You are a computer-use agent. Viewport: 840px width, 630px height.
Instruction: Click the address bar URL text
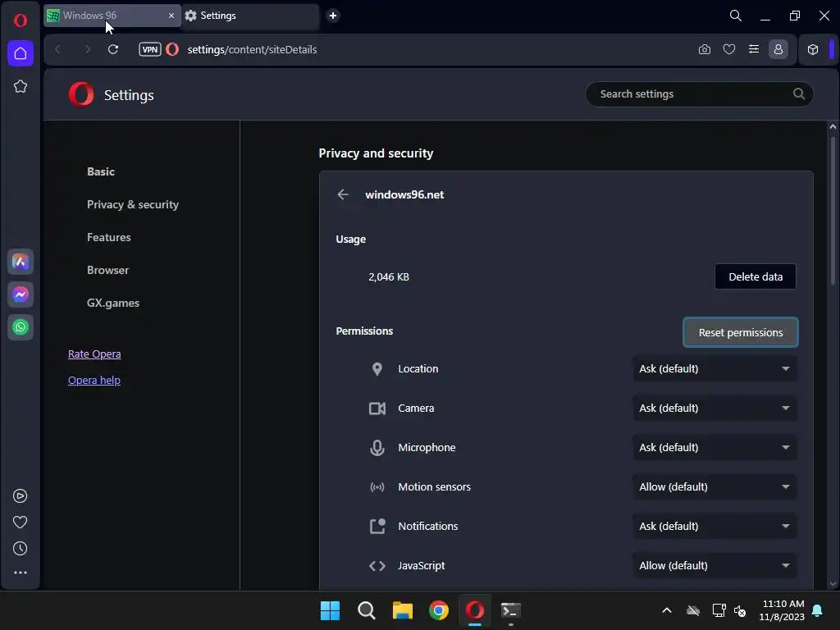(252, 49)
